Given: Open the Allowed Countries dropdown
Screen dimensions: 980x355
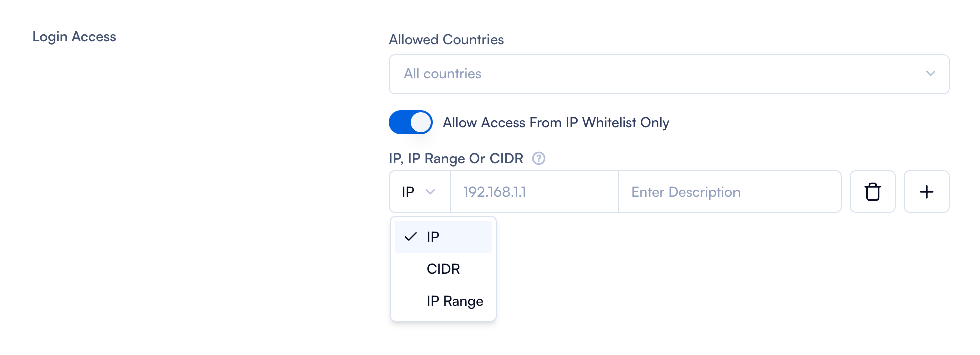Looking at the screenshot, I should (669, 74).
